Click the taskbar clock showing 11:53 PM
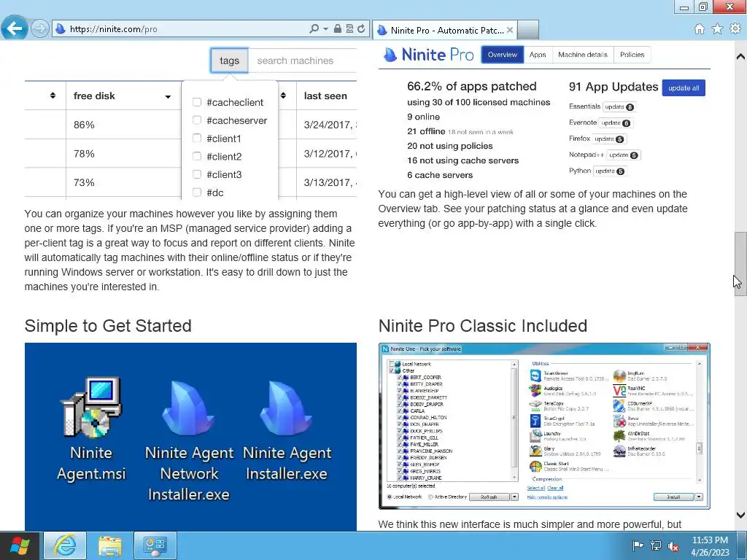Viewport: 747px width, 560px height. (x=710, y=546)
